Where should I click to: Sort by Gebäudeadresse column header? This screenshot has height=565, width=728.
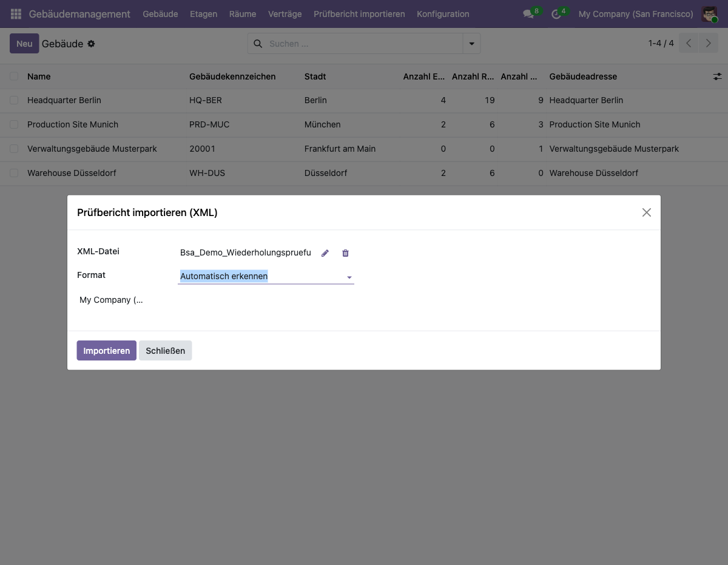click(x=583, y=76)
